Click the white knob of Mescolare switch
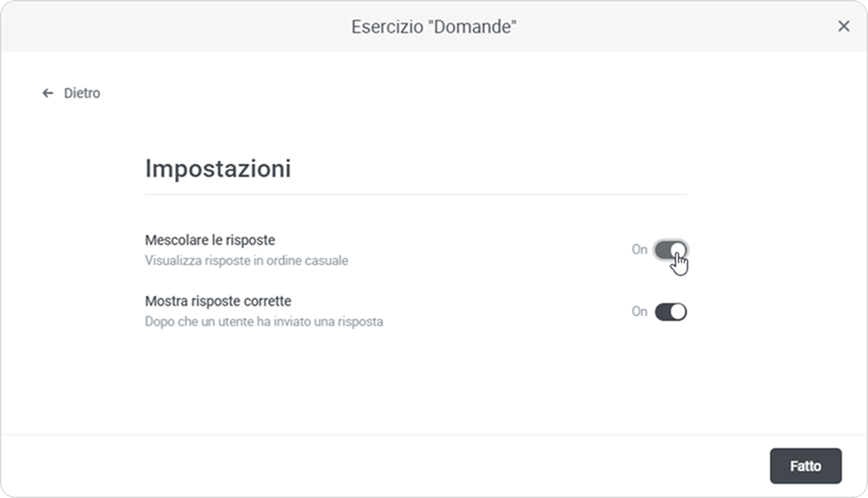Viewport: 868px width, 498px height. pos(678,250)
